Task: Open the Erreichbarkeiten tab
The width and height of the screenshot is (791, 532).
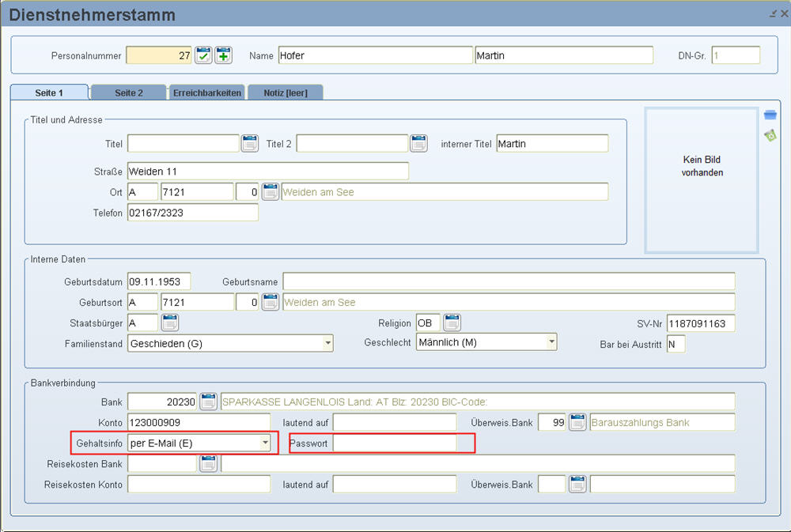Action: [x=206, y=92]
